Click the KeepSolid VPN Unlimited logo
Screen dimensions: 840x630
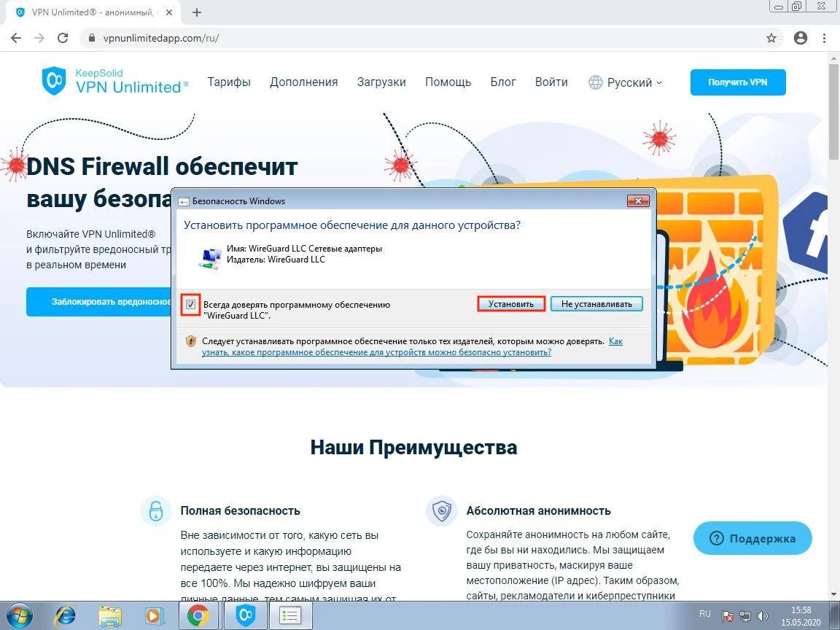coord(114,81)
